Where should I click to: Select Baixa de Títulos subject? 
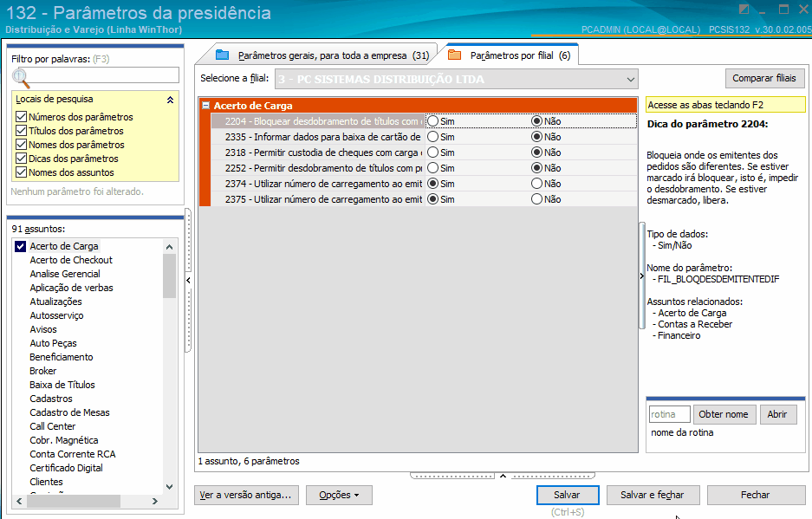(62, 385)
